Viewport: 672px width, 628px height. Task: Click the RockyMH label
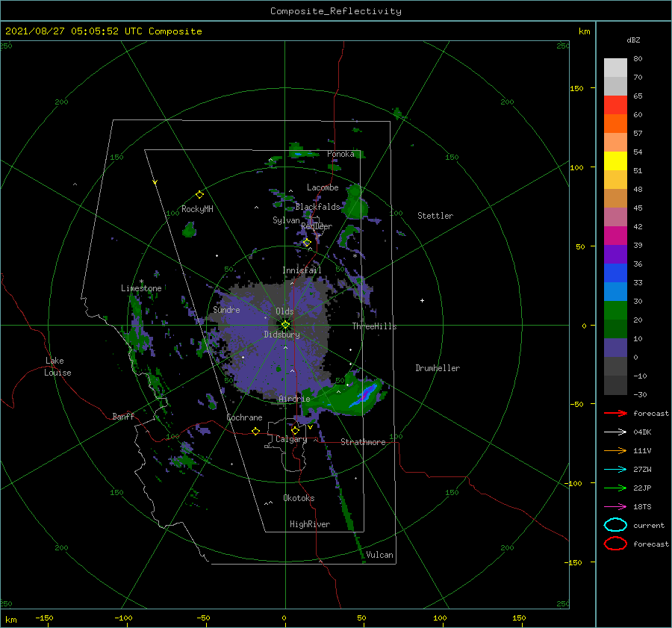click(197, 209)
